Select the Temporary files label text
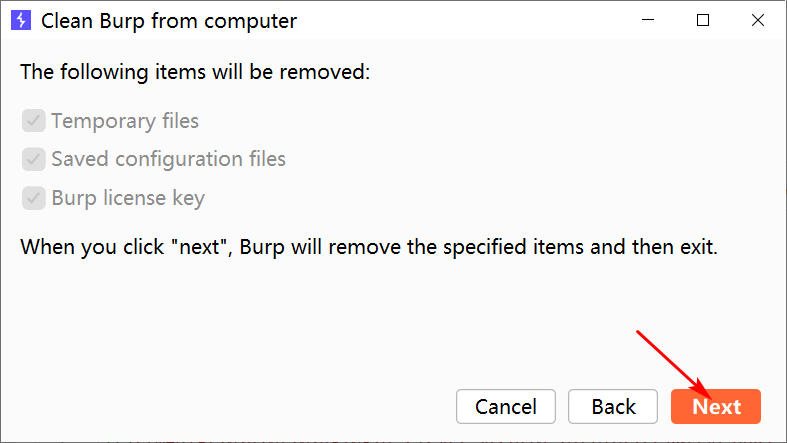 coord(125,121)
